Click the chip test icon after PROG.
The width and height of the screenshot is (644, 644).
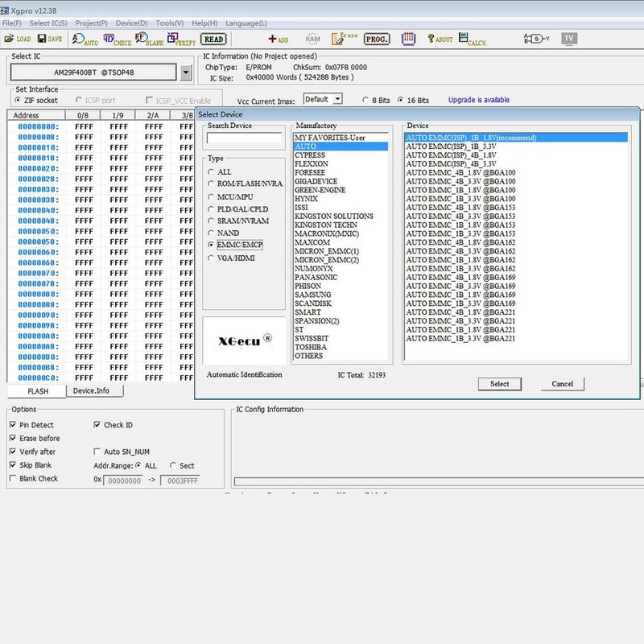(x=408, y=39)
